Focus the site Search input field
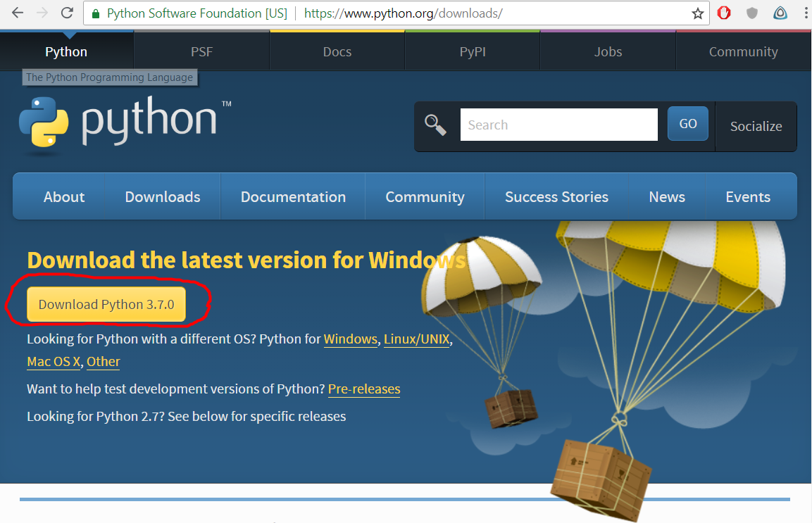This screenshot has height=523, width=812. [558, 125]
